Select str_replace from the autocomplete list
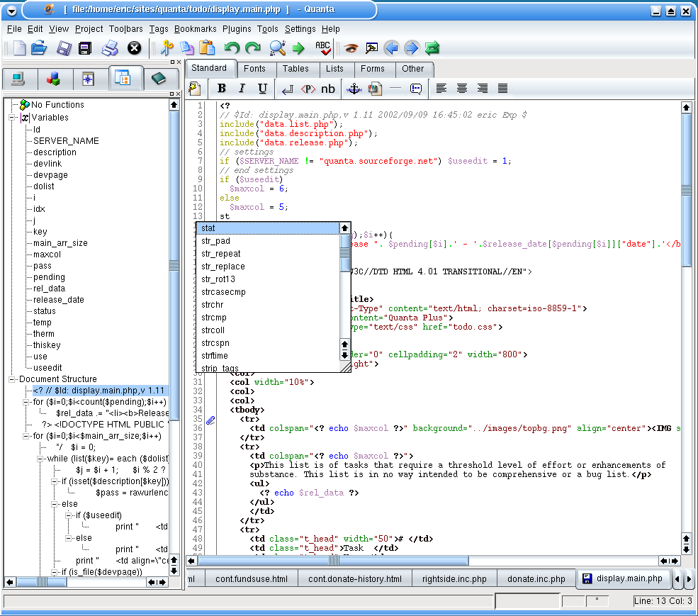Viewport: 698px width, 616px height. click(223, 267)
